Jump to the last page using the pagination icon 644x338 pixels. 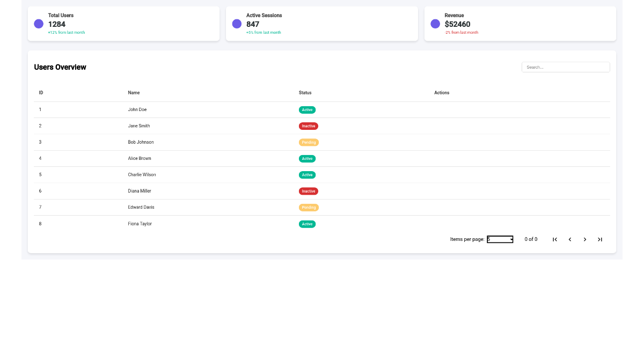[x=600, y=239]
